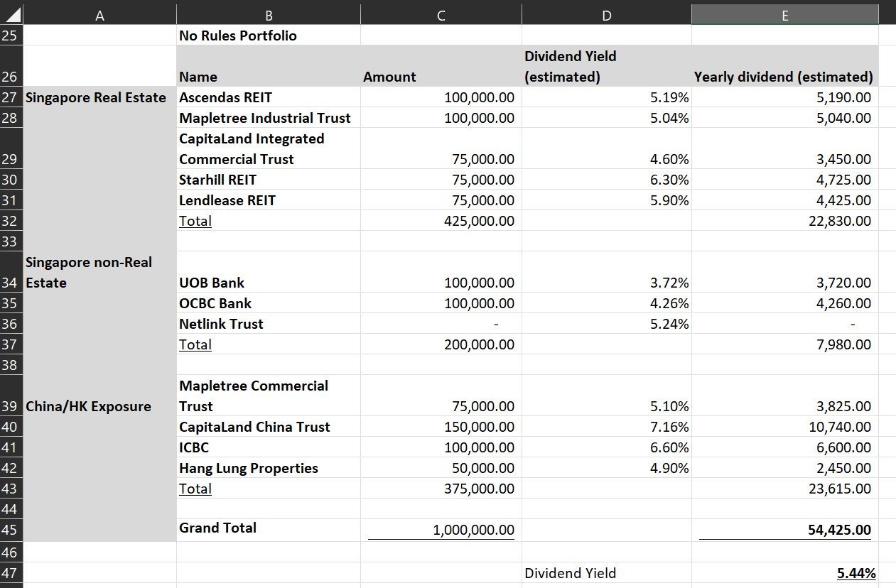
Task: Click the 150,000.00 amount cell
Action: click(x=441, y=428)
